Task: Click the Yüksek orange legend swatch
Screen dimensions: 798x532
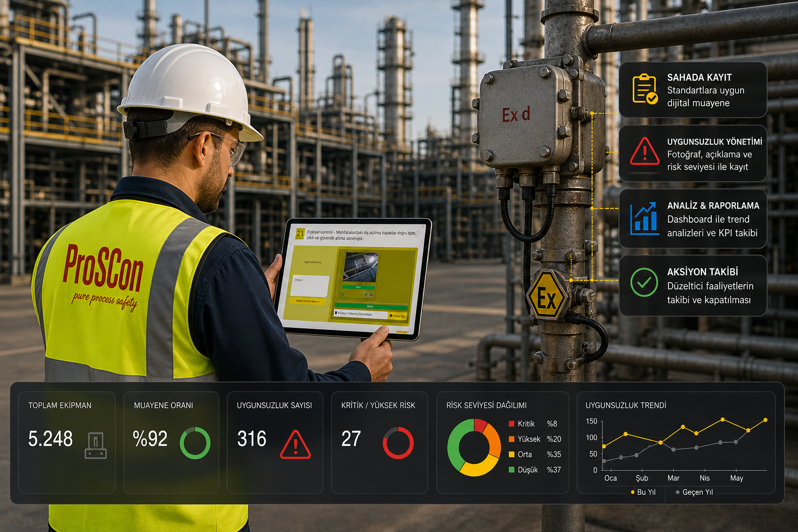Action: (511, 439)
